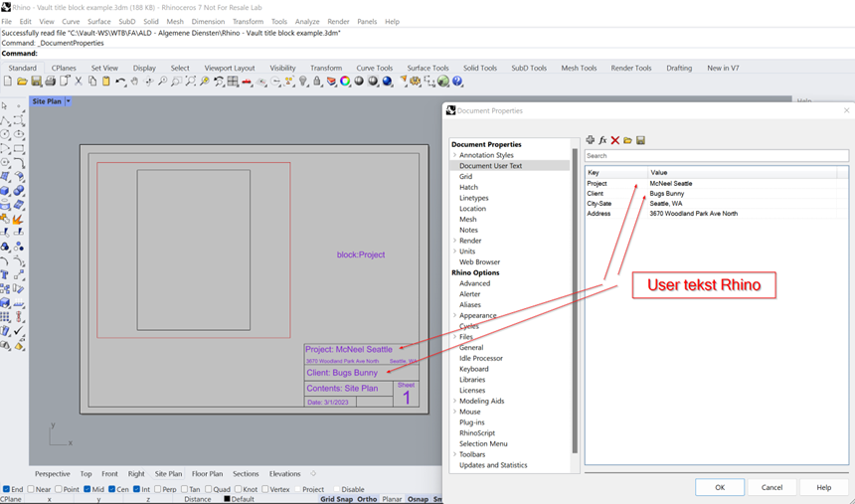Expand the Render tree node

(454, 241)
